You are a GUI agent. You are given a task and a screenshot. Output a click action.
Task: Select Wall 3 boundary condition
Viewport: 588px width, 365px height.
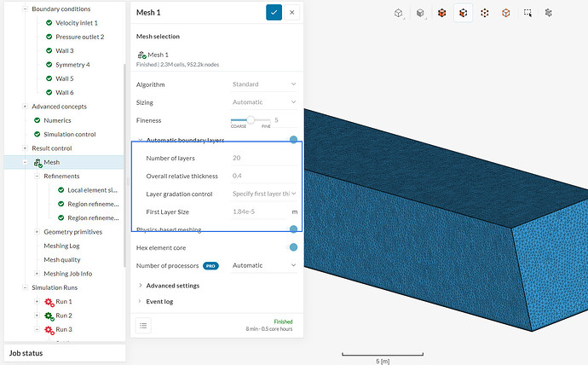point(65,50)
